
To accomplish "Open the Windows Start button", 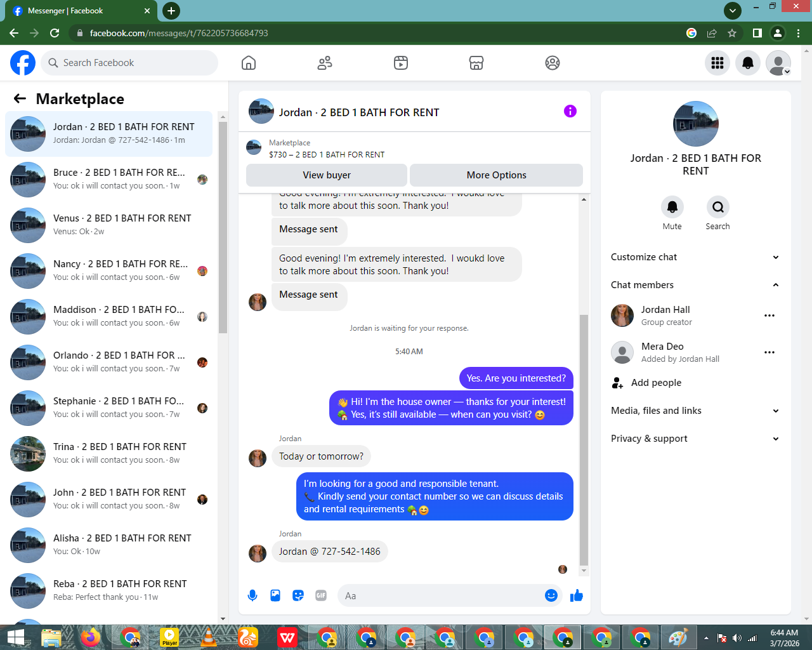I will pyautogui.click(x=15, y=637).
